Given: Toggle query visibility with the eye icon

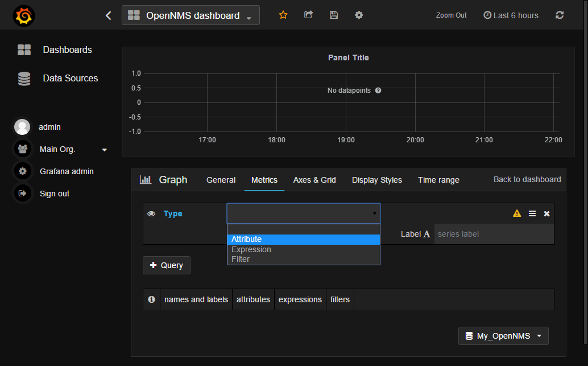Looking at the screenshot, I should tap(151, 213).
